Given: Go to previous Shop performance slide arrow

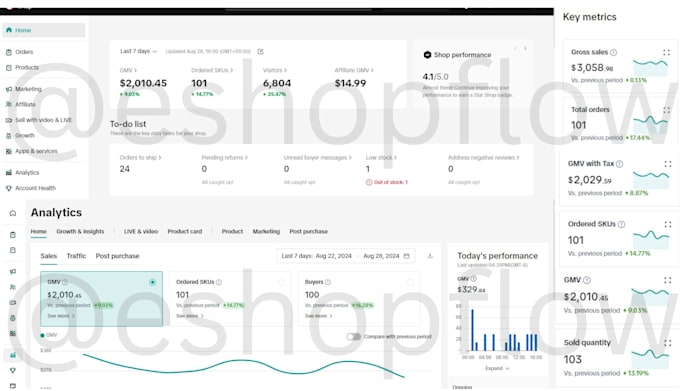Looking at the screenshot, I should coord(515,48).
